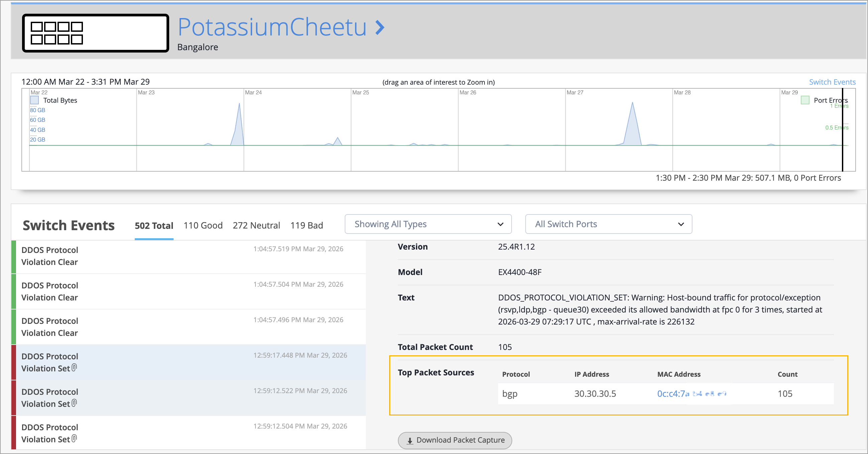Toggle Port Errors legend checkbox
Image resolution: width=868 pixels, height=454 pixels.
pos(805,100)
